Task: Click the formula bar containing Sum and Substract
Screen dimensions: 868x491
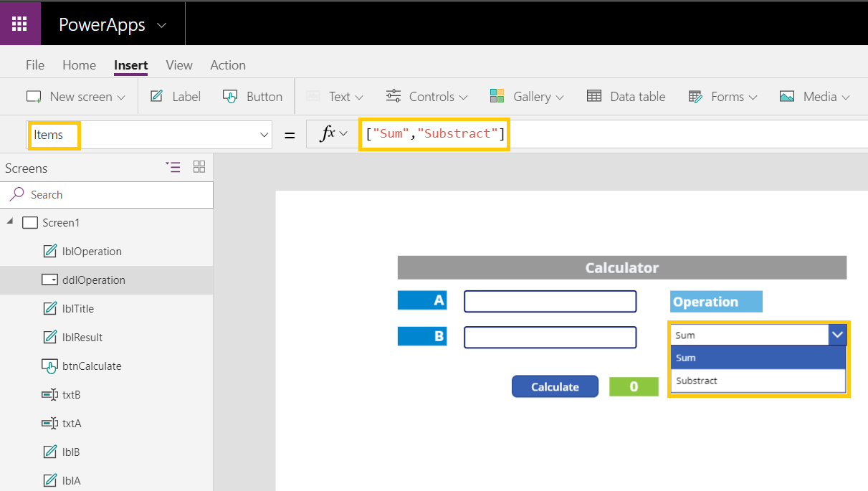Action: point(434,135)
